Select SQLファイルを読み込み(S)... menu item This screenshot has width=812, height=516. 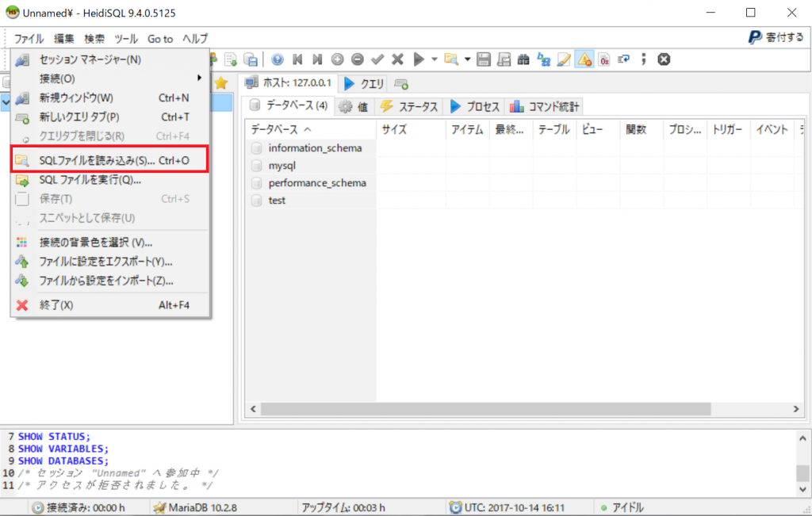pyautogui.click(x=110, y=160)
